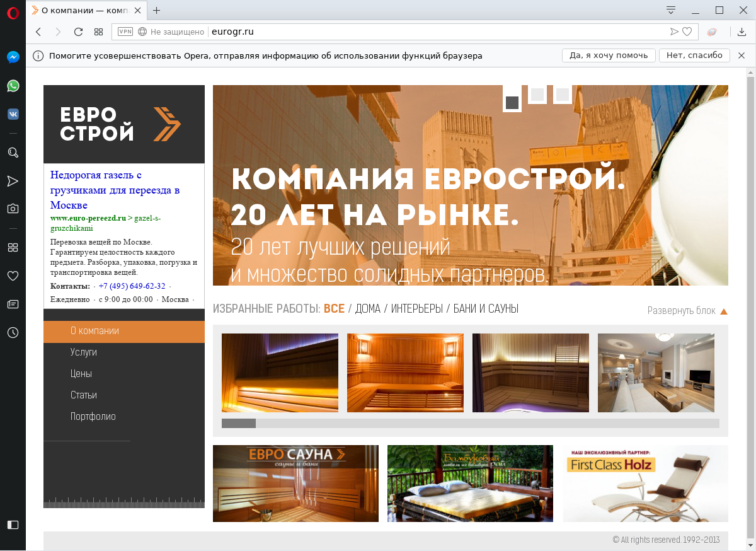The height and width of the screenshot is (551, 756).
Task: Show site security info via globe icon
Action: (x=142, y=32)
